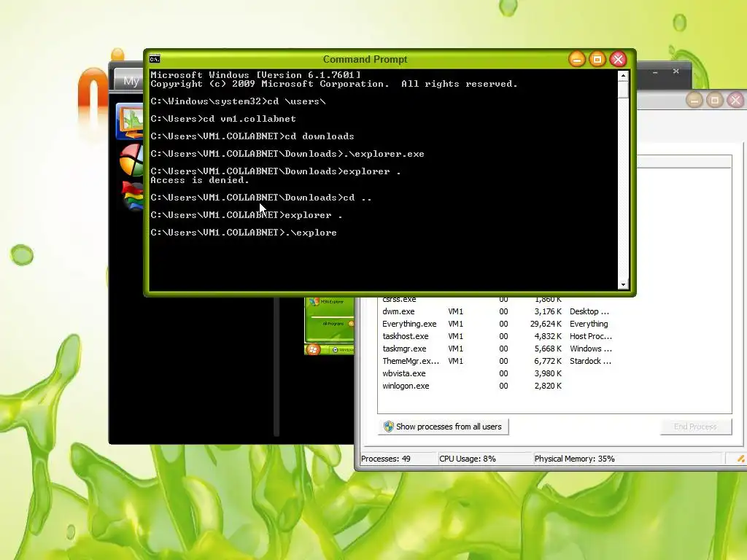The width and height of the screenshot is (747, 560).
Task: Click the Command Prompt scrollbar thumb
Action: click(623, 90)
